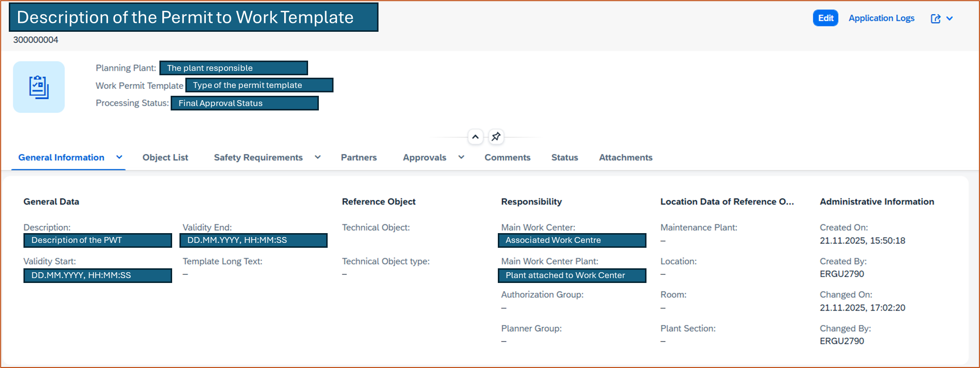Viewport: 980px width, 368px height.
Task: Select the Status tab
Action: tap(564, 157)
